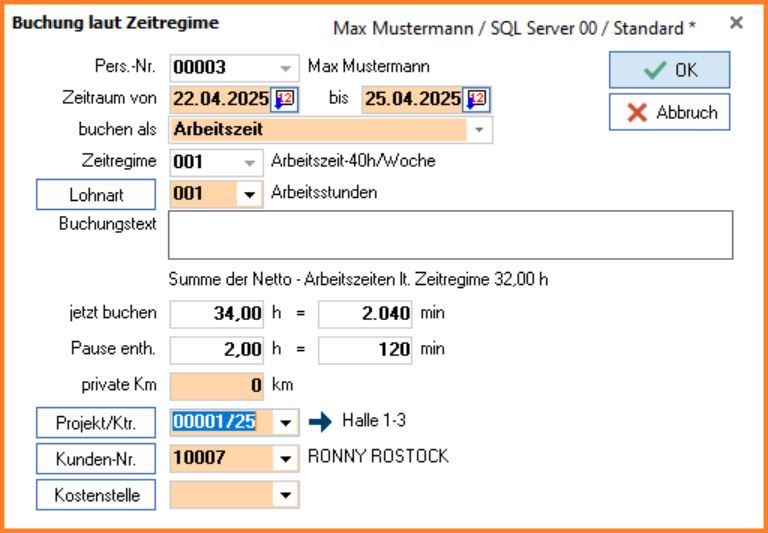Open the 'buchen als' Arbeitszeit dropdown

pos(479,129)
